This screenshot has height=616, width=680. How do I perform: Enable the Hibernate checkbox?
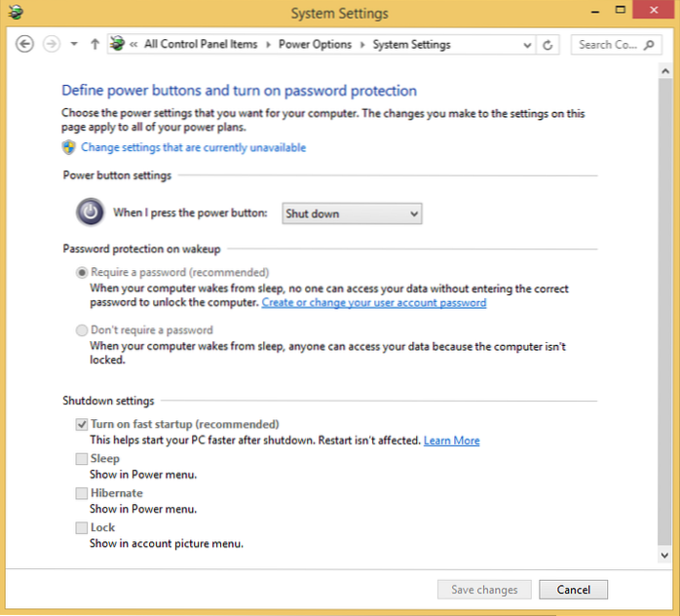point(82,493)
